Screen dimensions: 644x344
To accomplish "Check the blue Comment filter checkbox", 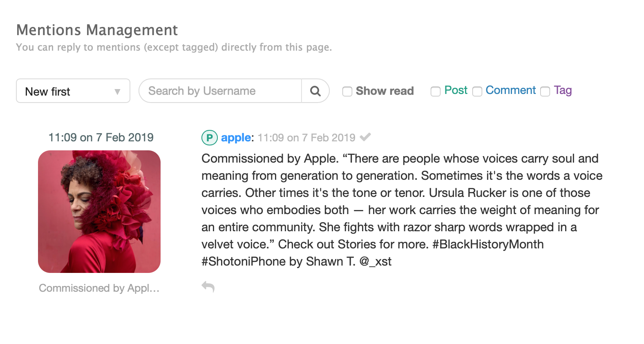I will pyautogui.click(x=477, y=92).
